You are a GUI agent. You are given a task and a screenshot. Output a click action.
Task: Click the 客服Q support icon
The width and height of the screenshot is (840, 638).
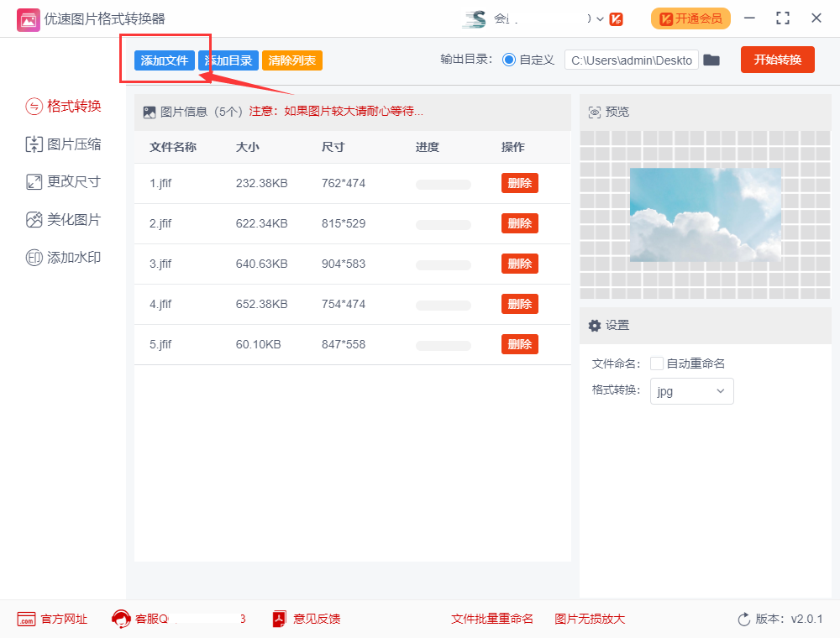pos(121,619)
